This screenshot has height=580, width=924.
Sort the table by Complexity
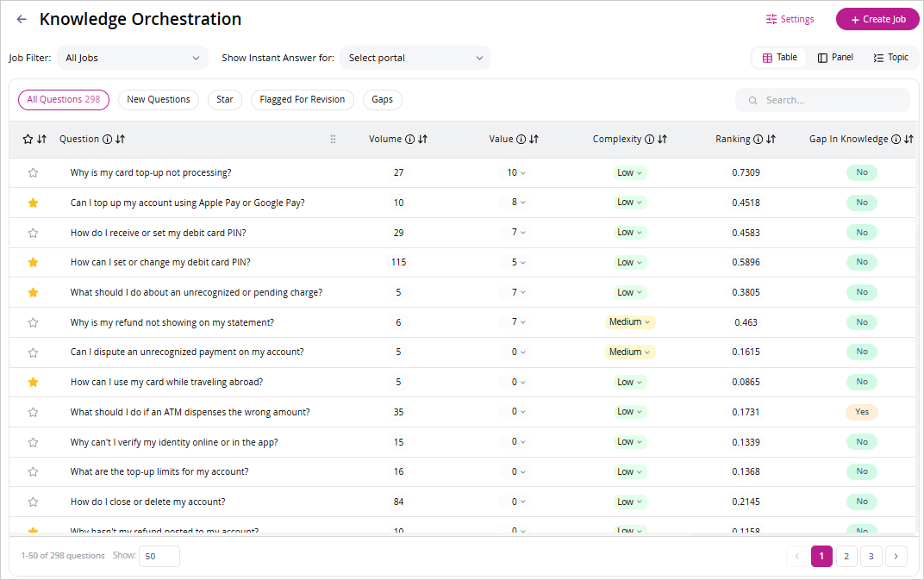coord(662,139)
